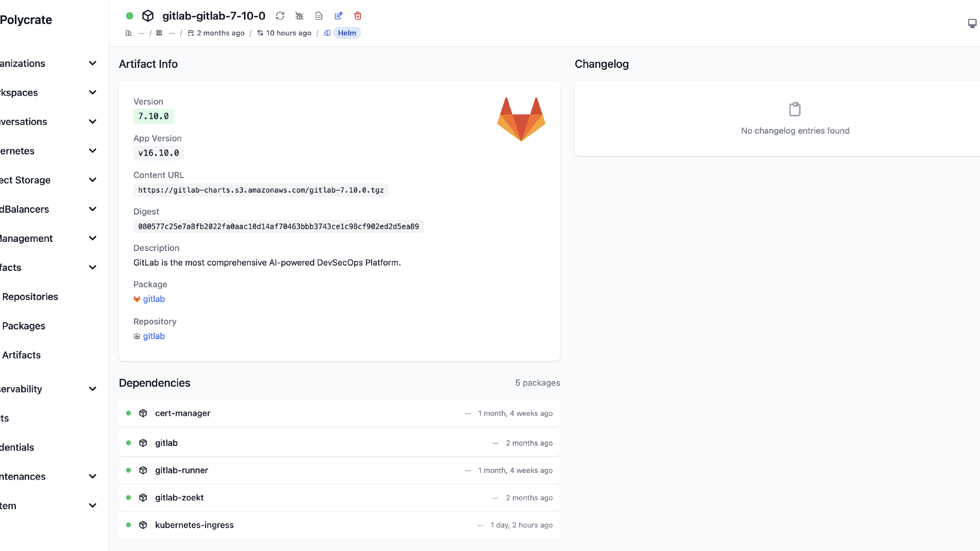Viewport: 980px width, 551px height.
Task: Open the gitlab Package link
Action: pyautogui.click(x=154, y=299)
